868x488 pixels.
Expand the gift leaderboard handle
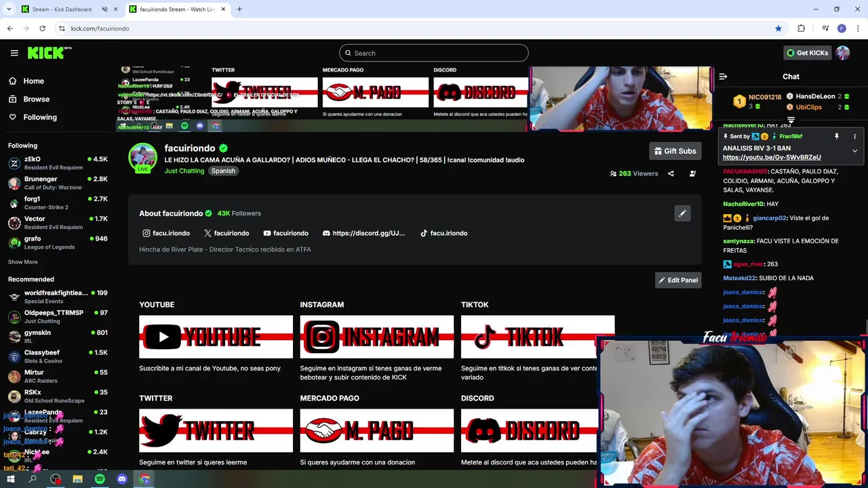click(791, 121)
